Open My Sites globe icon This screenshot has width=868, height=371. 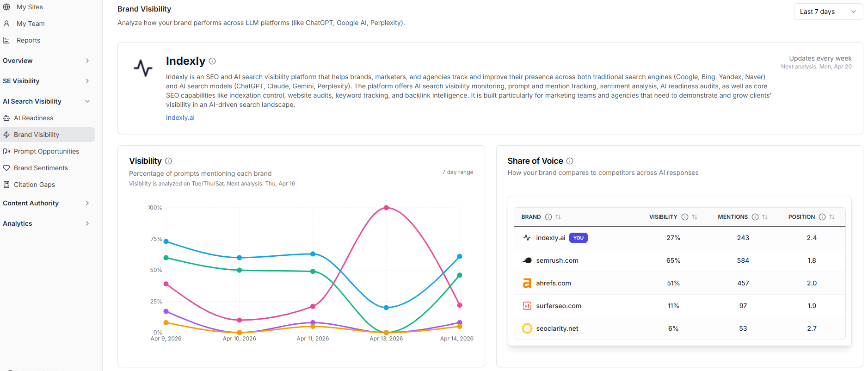[x=6, y=7]
